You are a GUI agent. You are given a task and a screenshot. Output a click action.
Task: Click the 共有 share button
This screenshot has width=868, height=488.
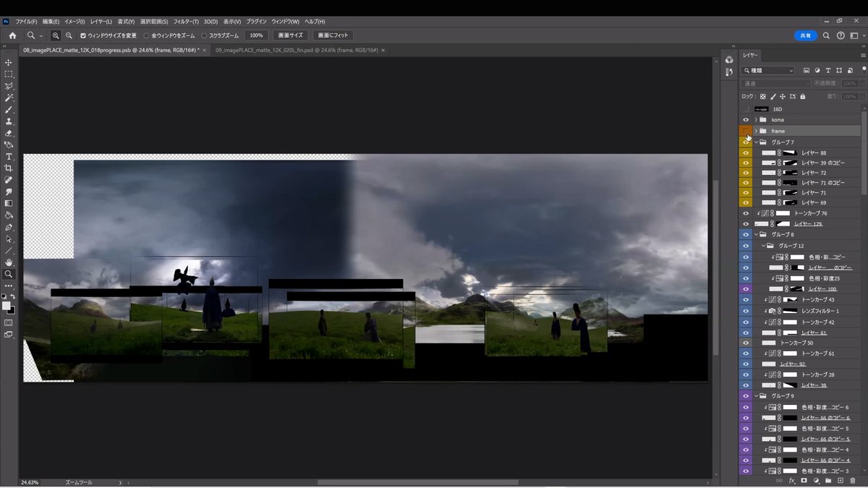coord(806,35)
